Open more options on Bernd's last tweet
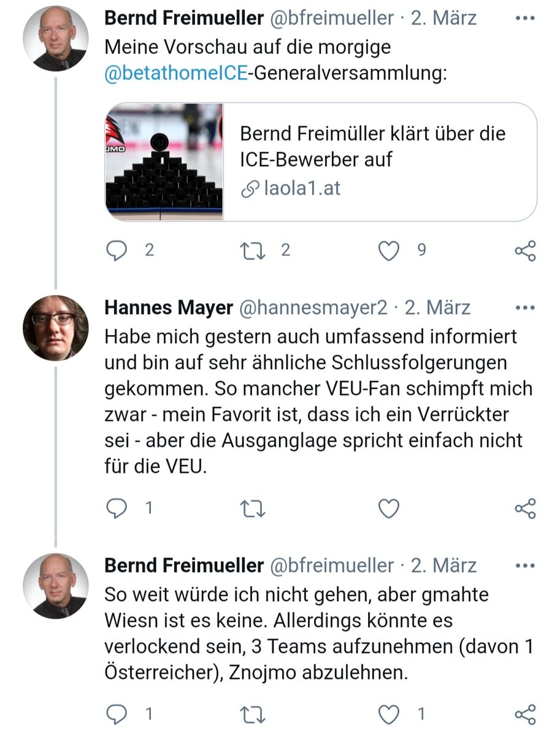 coord(525,565)
